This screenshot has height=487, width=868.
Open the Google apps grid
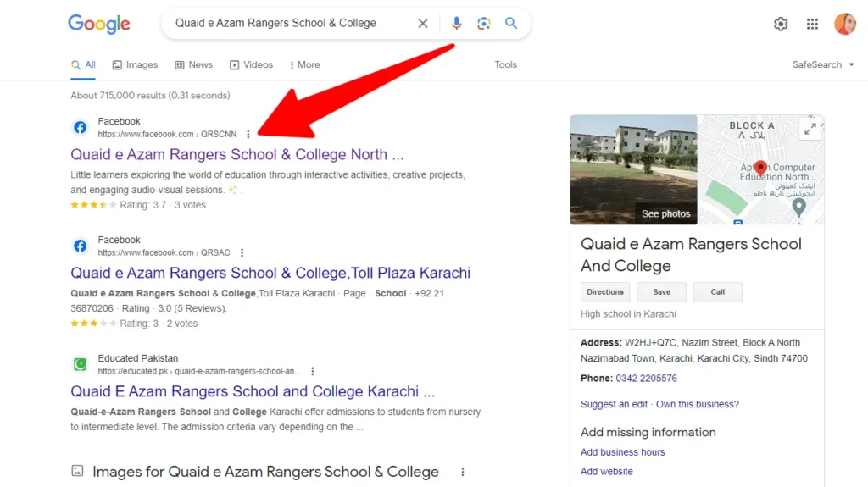click(x=812, y=24)
